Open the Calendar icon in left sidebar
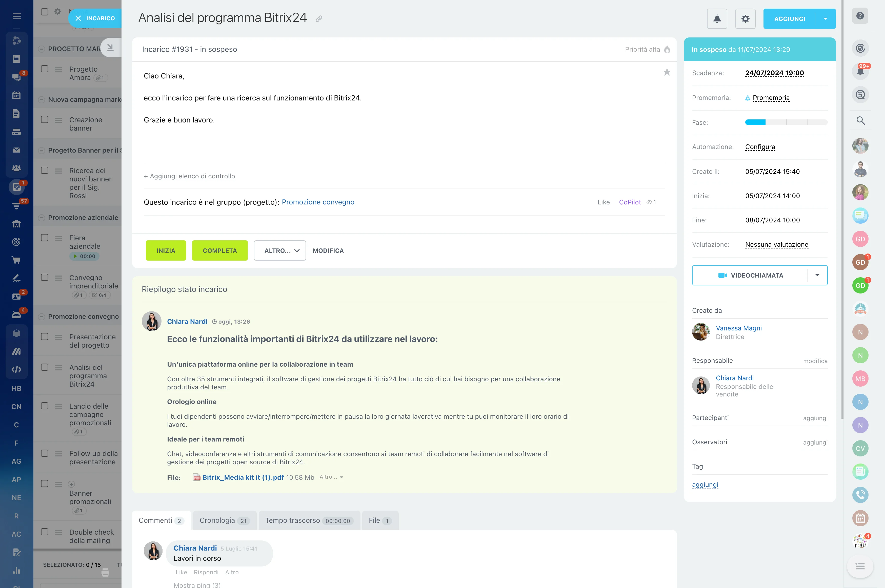The width and height of the screenshot is (885, 588). (x=16, y=95)
